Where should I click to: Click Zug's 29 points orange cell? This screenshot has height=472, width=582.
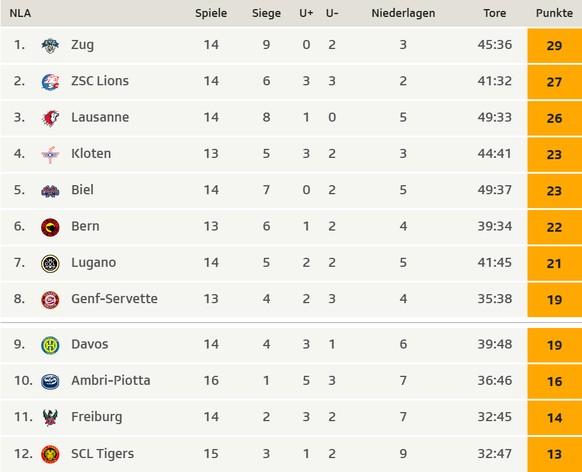pyautogui.click(x=555, y=45)
